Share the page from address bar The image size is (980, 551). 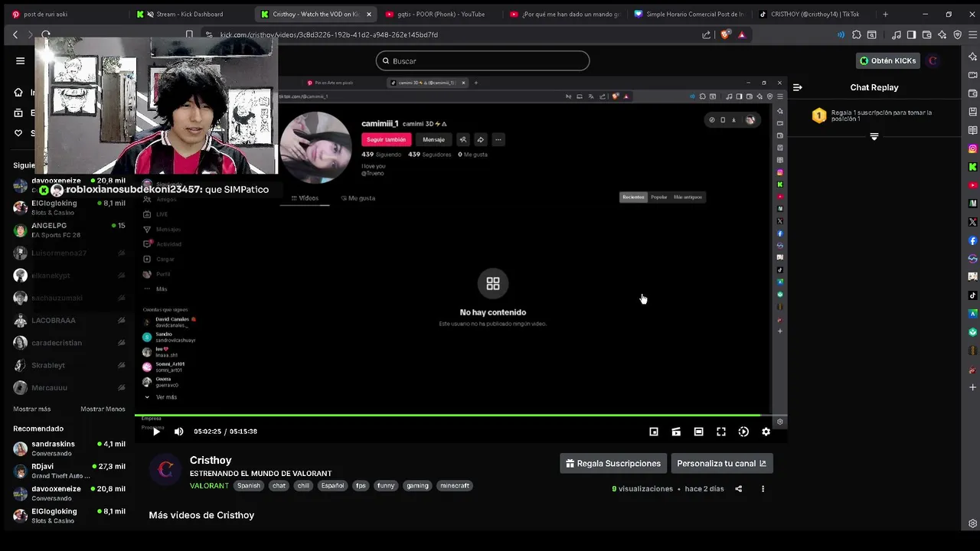tap(706, 34)
